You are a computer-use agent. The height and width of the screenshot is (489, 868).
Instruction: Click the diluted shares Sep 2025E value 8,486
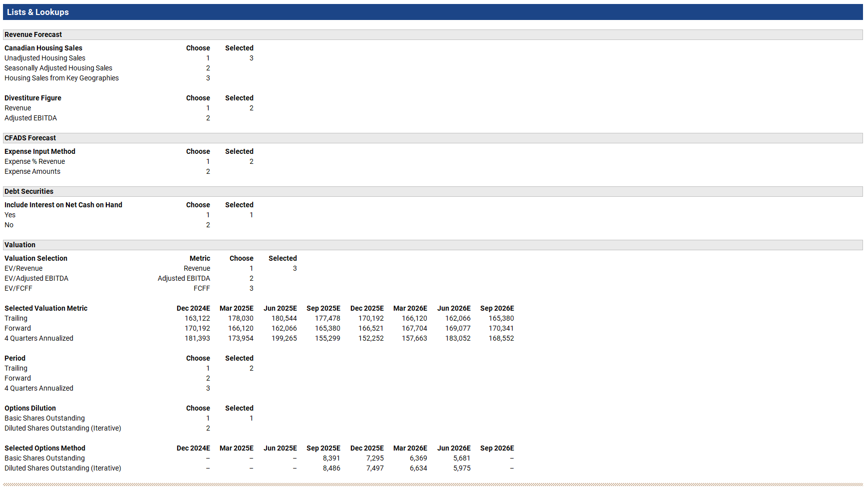coord(331,468)
